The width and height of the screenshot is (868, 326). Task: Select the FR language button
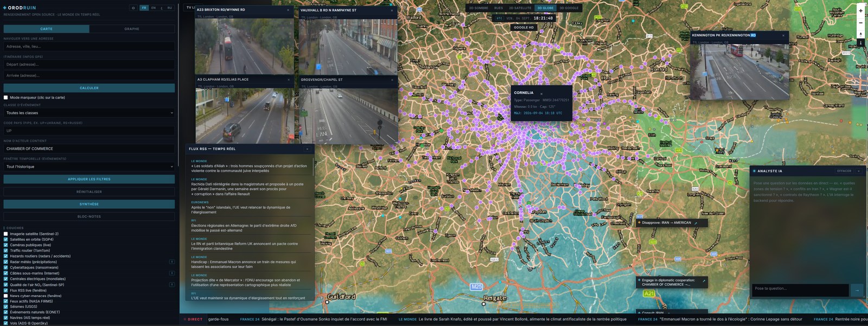click(x=144, y=8)
